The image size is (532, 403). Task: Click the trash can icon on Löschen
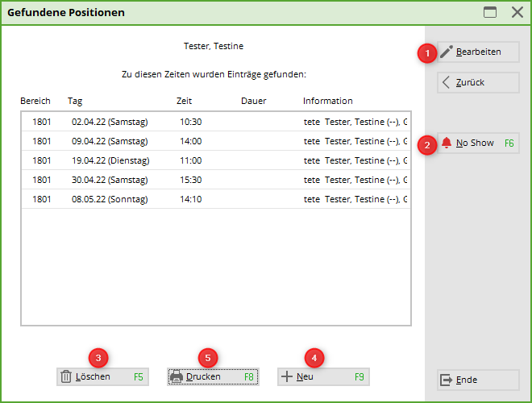click(66, 376)
